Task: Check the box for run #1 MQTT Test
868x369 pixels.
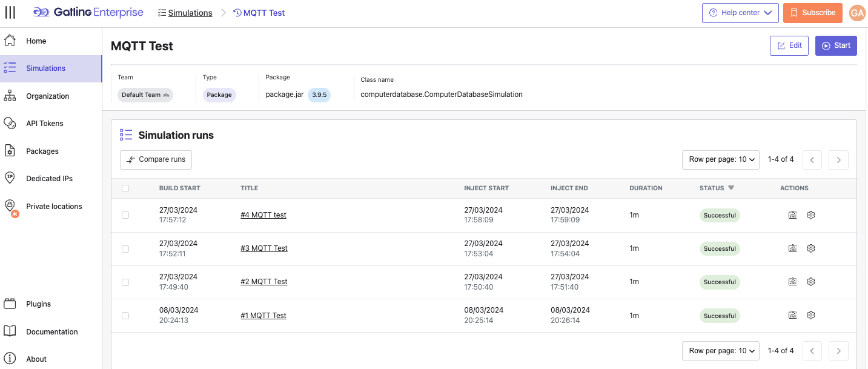Action: click(125, 315)
